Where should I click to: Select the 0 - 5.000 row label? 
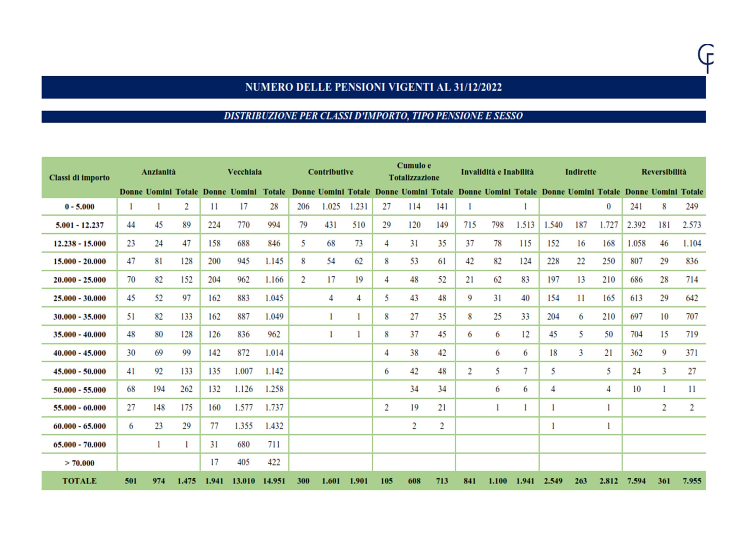pyautogui.click(x=79, y=207)
